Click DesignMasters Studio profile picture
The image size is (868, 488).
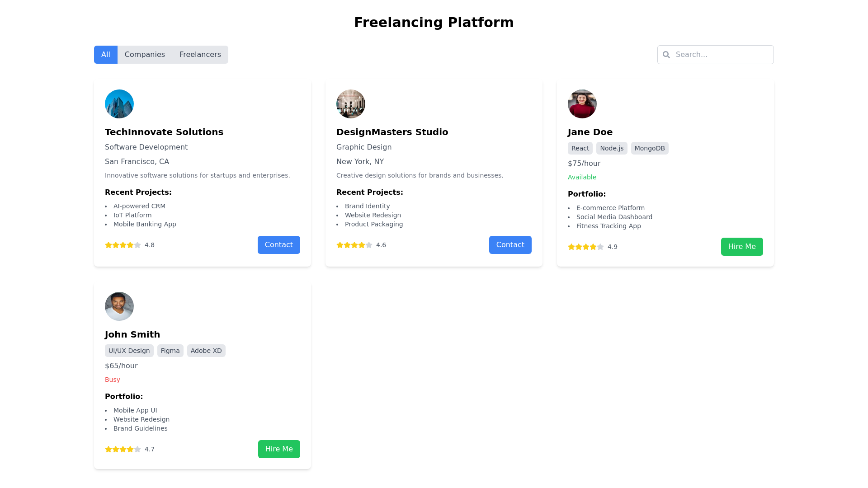[350, 103]
